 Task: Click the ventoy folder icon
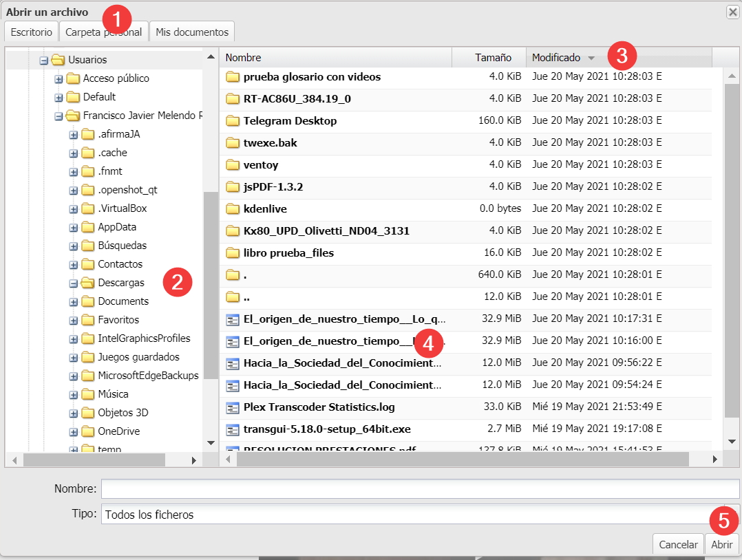[232, 165]
